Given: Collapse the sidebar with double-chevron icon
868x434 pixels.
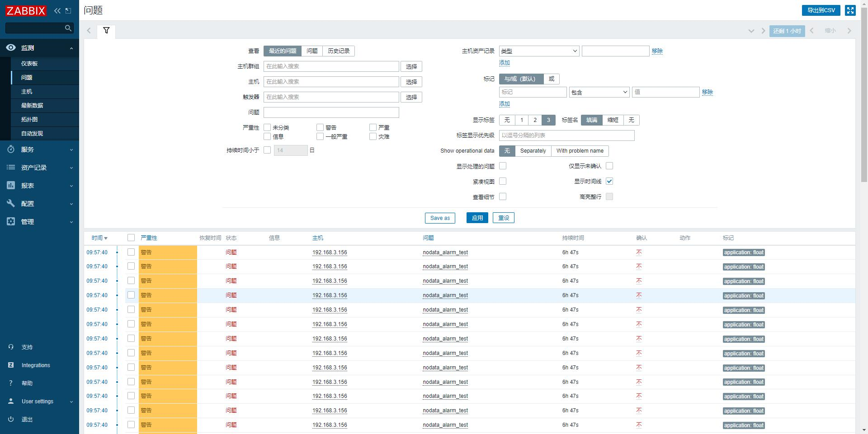Looking at the screenshot, I should click(x=57, y=10).
